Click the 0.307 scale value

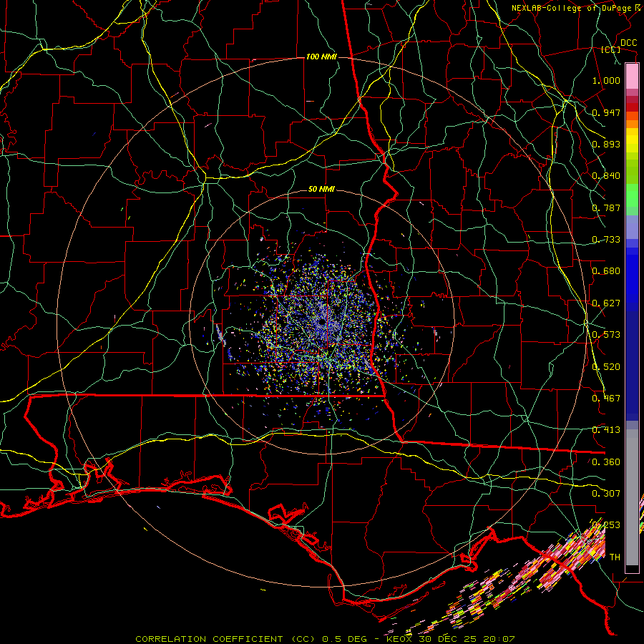pyautogui.click(x=606, y=494)
